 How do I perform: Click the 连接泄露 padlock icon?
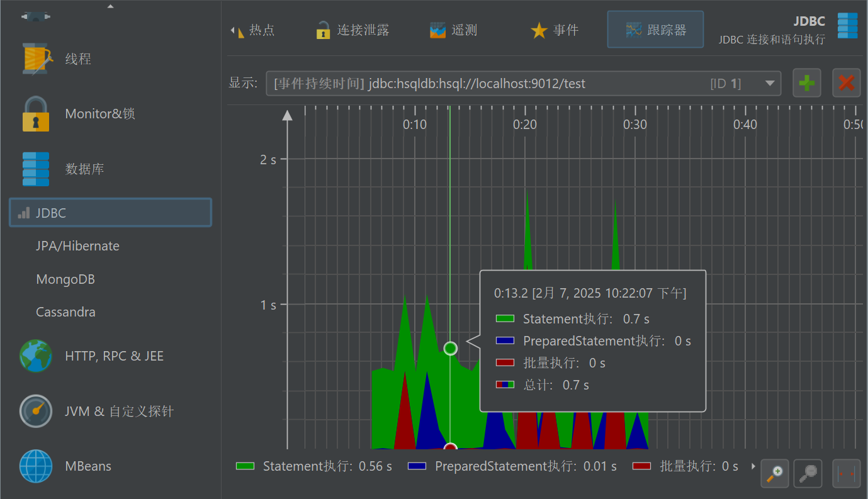coord(323,30)
